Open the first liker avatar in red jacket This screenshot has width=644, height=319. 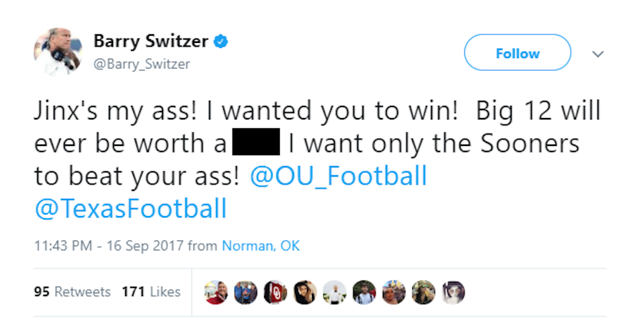[215, 292]
